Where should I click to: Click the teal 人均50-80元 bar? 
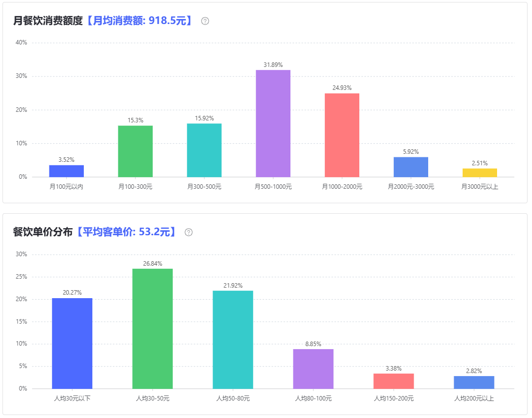coord(233,340)
